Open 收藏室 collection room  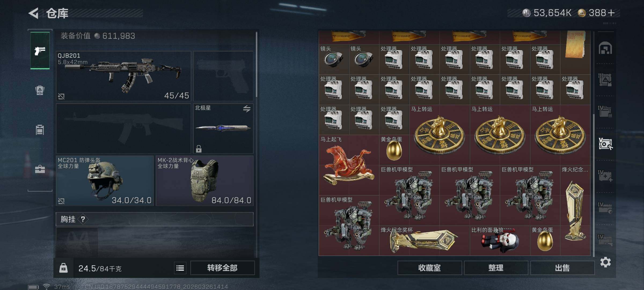[430, 268]
